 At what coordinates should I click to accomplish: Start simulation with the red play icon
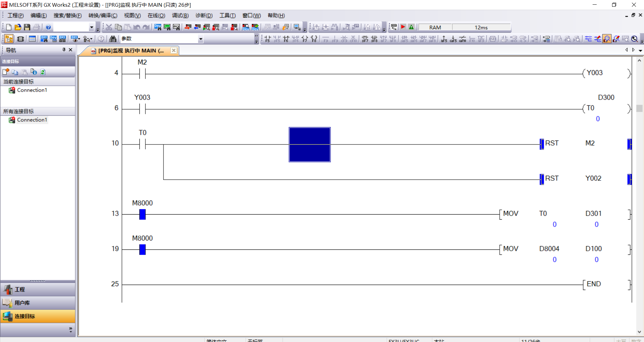tap(403, 27)
